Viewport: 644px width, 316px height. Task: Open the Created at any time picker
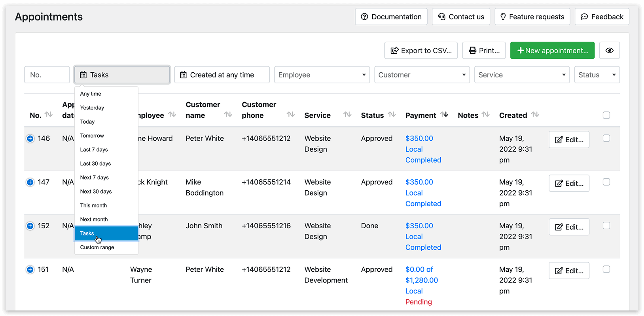click(222, 75)
